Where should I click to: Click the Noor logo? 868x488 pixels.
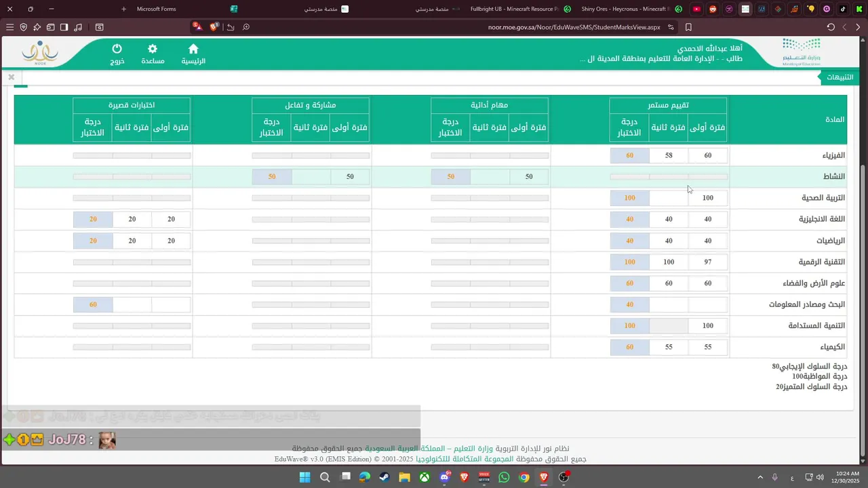click(x=41, y=53)
